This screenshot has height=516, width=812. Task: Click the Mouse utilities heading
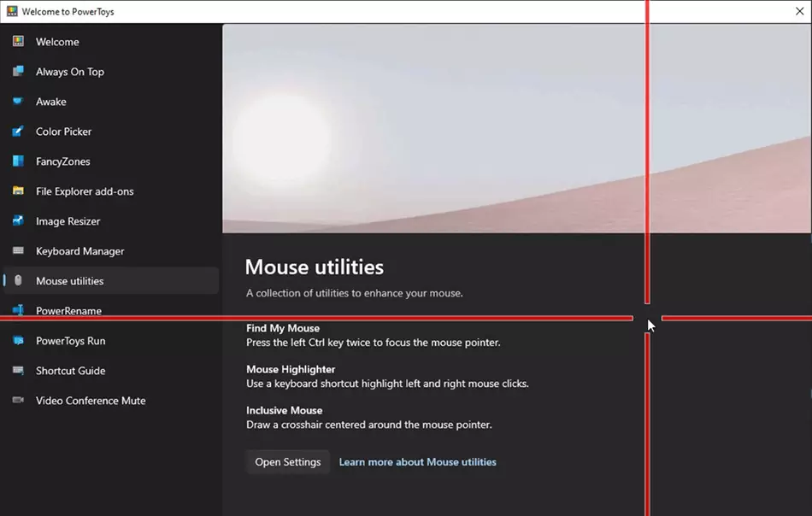(315, 267)
